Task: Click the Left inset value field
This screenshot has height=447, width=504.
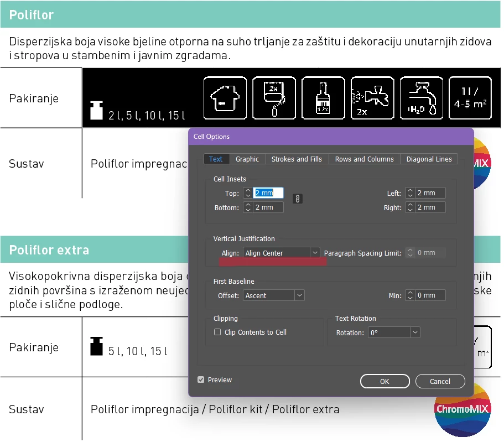Action: click(430, 193)
